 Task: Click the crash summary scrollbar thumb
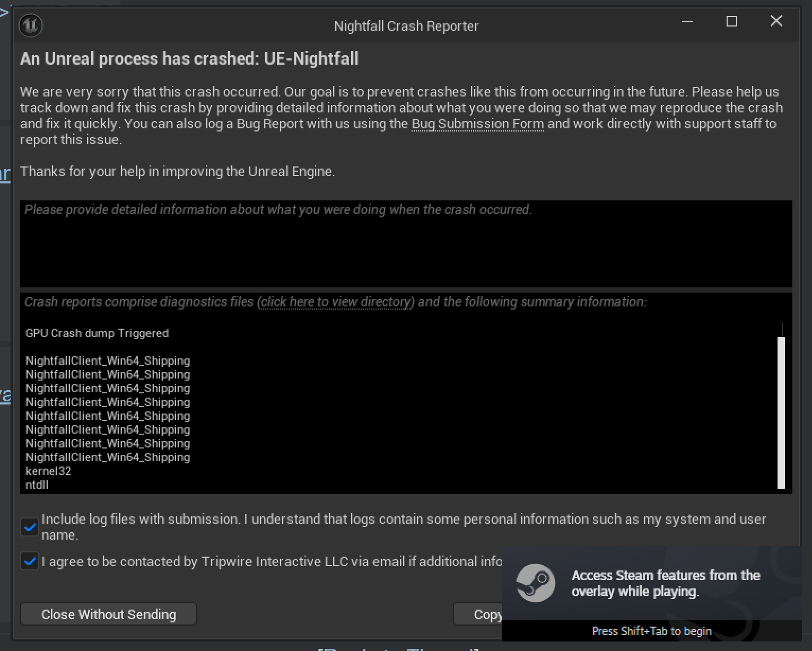(781, 412)
